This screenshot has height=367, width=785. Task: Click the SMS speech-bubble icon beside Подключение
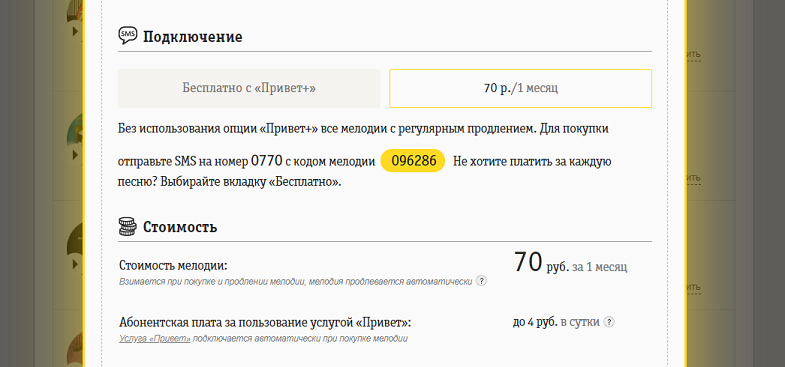[127, 36]
